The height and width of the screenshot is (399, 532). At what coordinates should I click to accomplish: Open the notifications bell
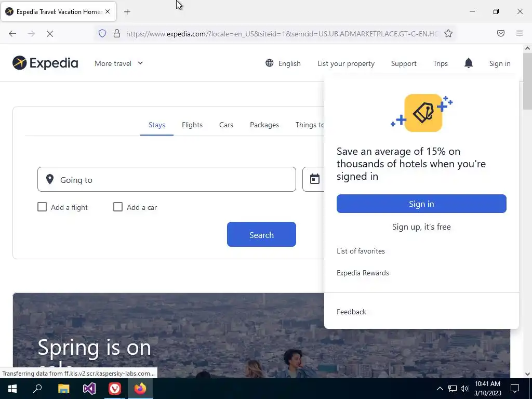(468, 63)
